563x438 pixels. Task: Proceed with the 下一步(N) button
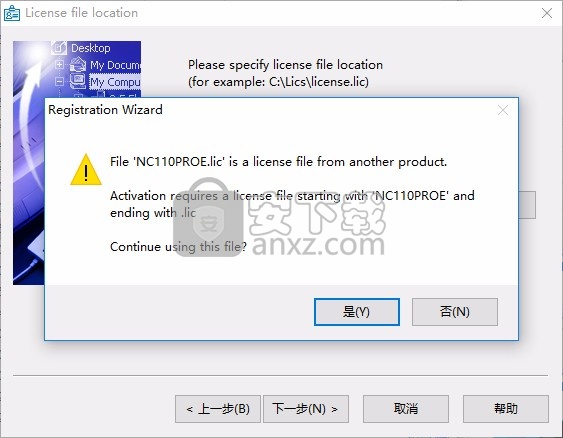(x=306, y=409)
